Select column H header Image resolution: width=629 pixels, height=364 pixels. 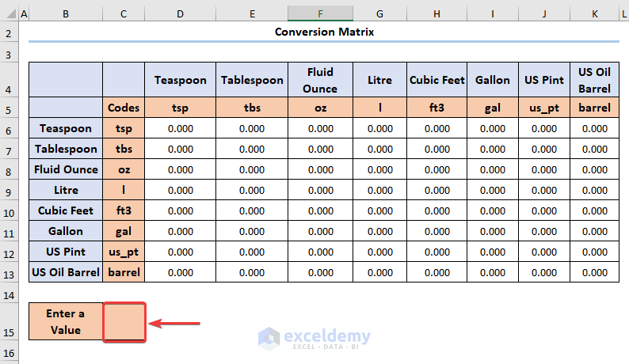pyautogui.click(x=436, y=14)
